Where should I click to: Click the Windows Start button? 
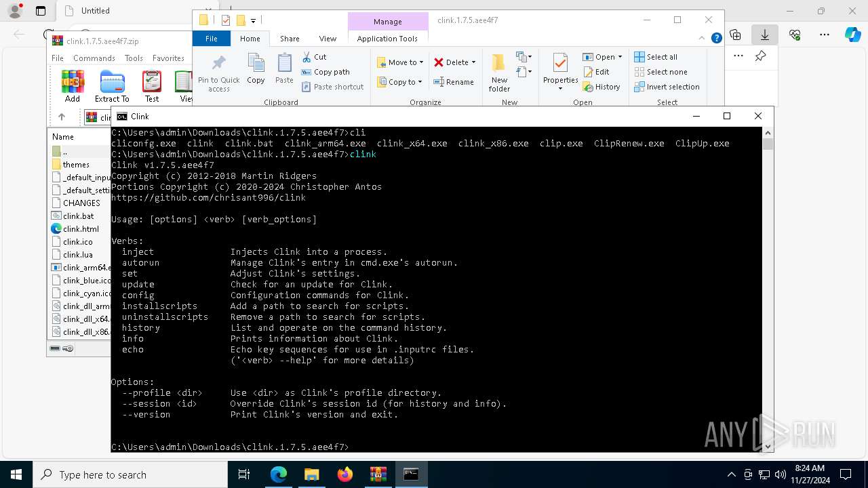[x=16, y=474]
